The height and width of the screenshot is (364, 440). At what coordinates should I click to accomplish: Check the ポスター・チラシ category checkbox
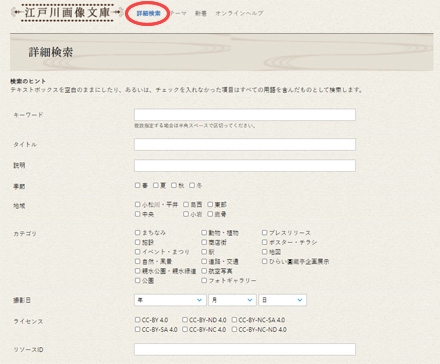[264, 242]
